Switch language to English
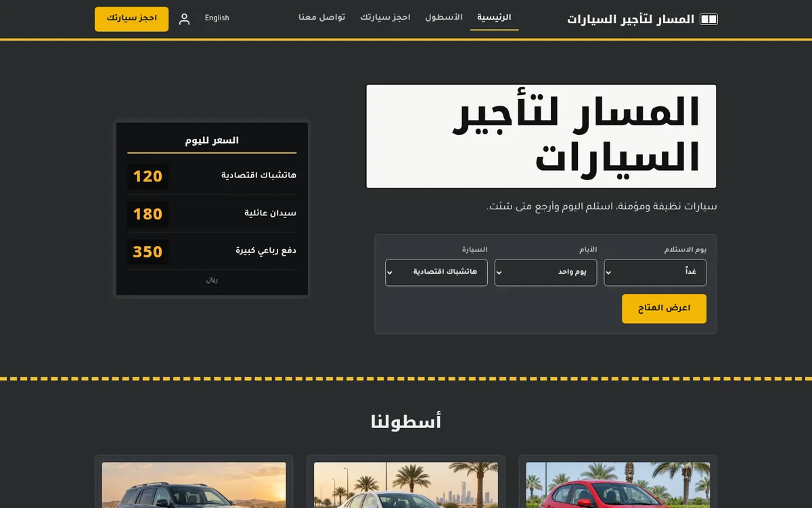 pyautogui.click(x=217, y=18)
